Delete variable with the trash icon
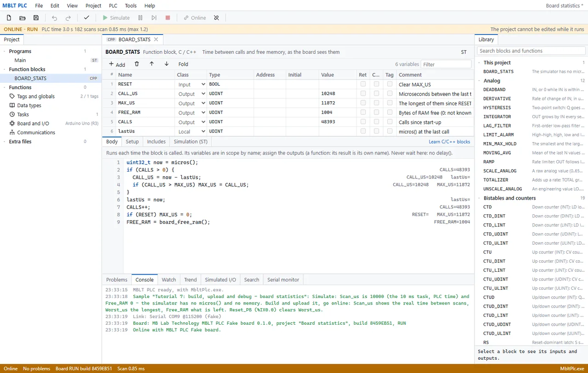 [x=136, y=64]
